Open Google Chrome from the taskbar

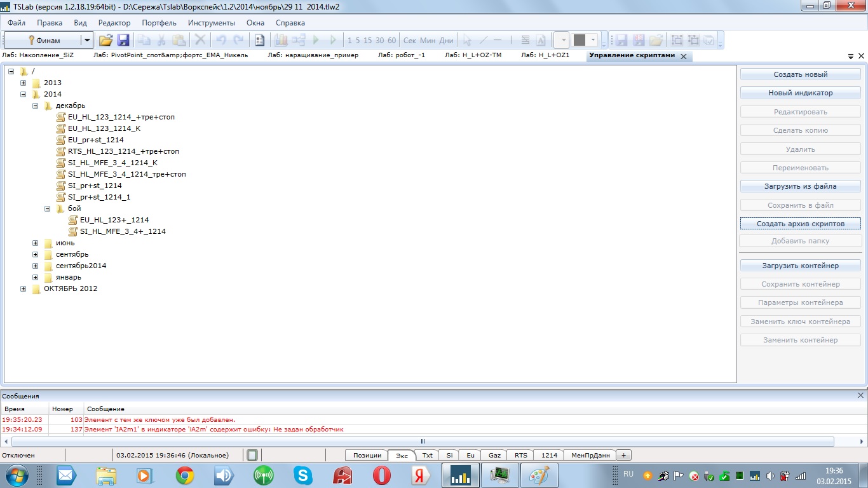(185, 475)
